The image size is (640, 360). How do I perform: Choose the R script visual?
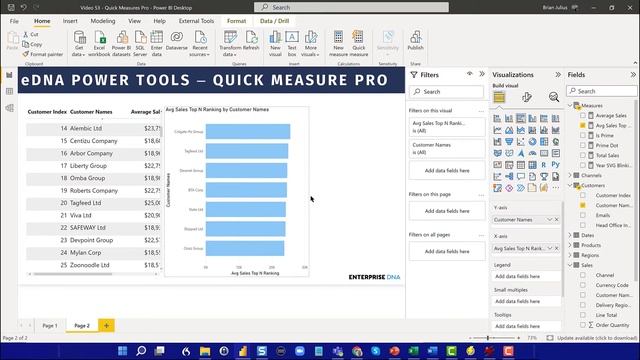point(544,165)
